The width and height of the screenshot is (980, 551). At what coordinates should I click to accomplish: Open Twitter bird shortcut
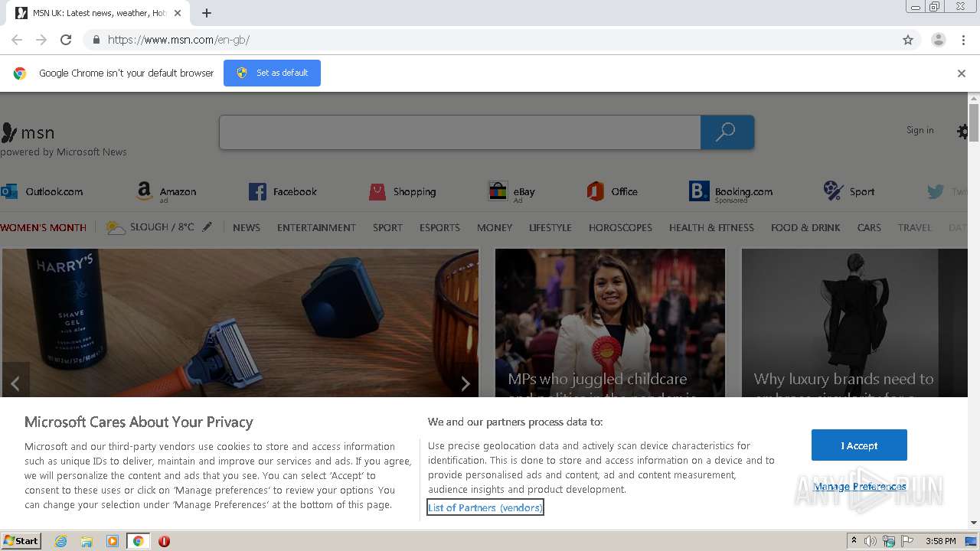pos(946,191)
